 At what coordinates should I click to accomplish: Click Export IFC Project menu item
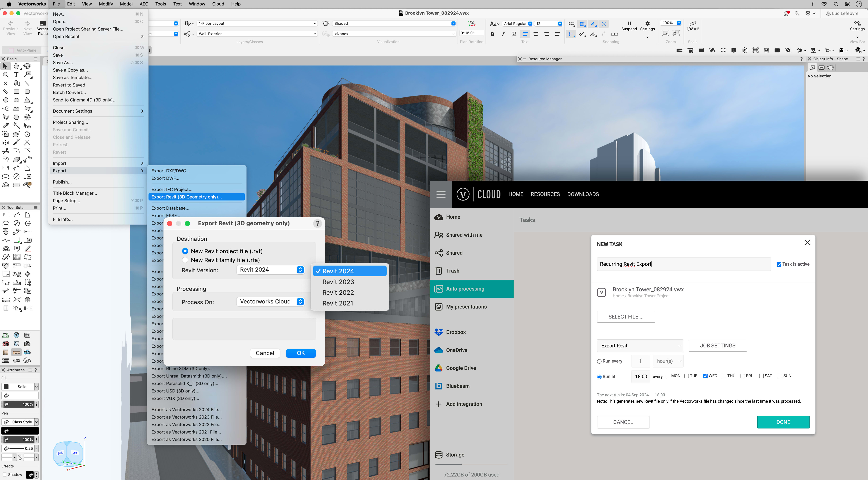(x=172, y=189)
